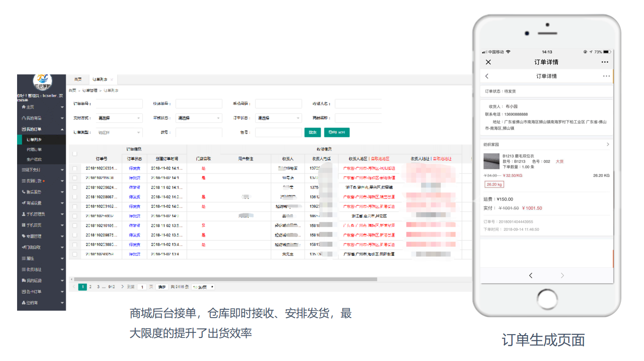
Task: Tap the top three-dots menu beside 订单详情
Action: pyautogui.click(x=605, y=62)
